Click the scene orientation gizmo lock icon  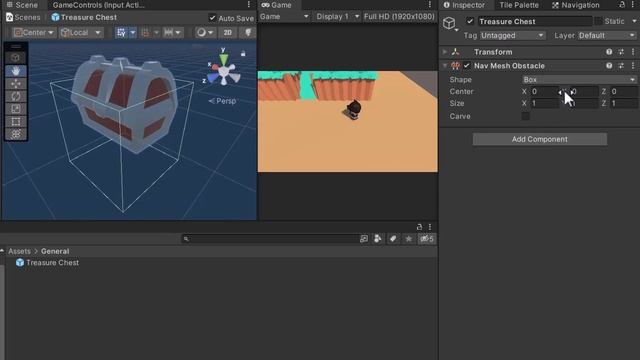coord(243,53)
